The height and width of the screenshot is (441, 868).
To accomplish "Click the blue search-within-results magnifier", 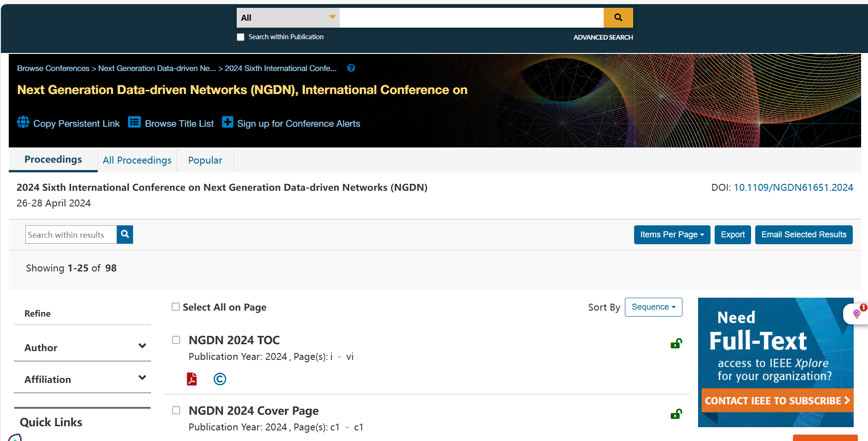I will point(125,235).
